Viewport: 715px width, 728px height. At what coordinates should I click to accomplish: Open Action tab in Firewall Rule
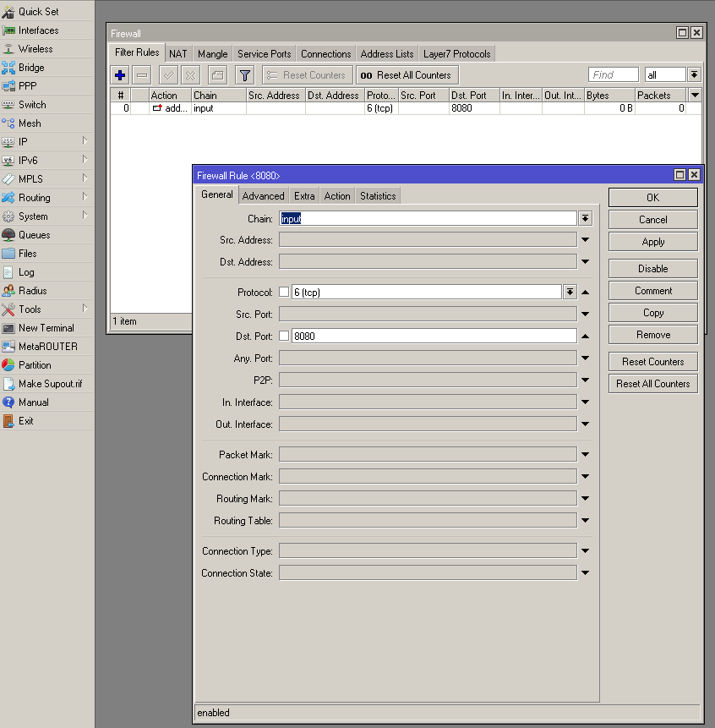[x=337, y=196]
